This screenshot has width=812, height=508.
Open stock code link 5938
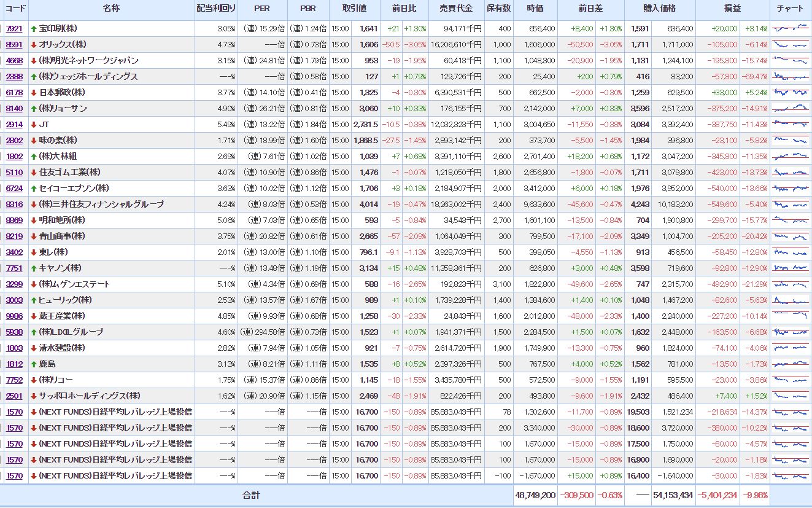pyautogui.click(x=14, y=332)
